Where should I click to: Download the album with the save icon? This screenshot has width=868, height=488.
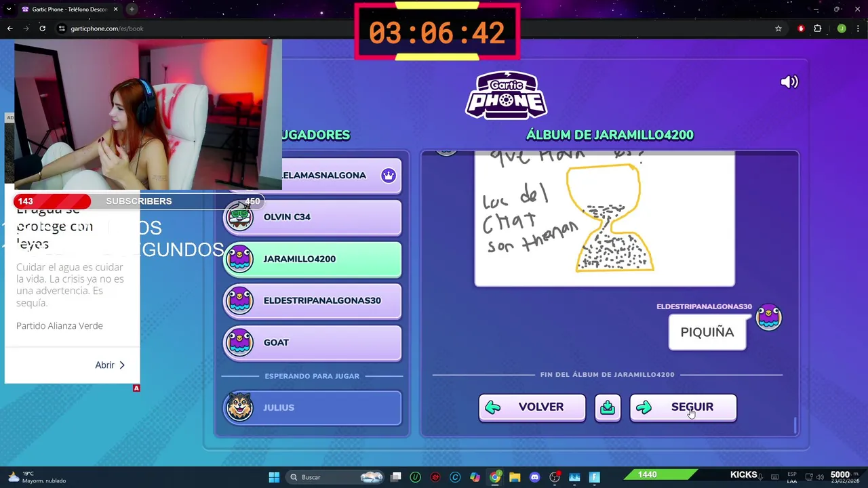(608, 407)
